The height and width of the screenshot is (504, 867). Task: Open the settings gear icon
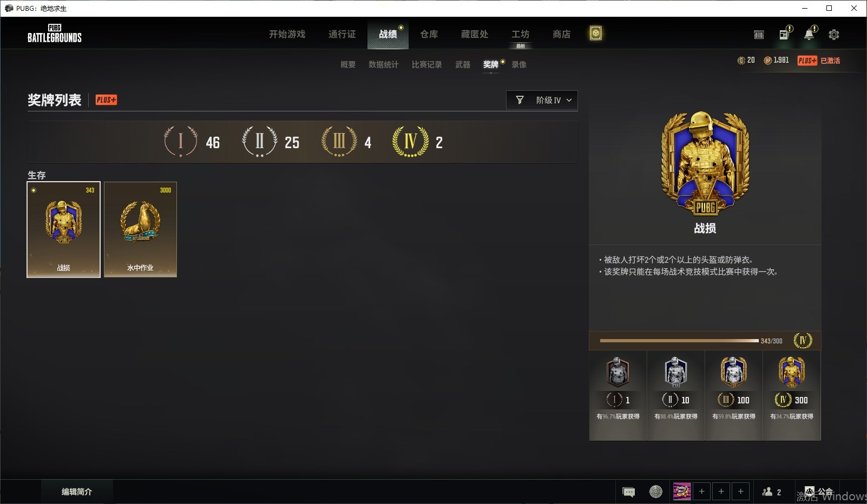834,35
